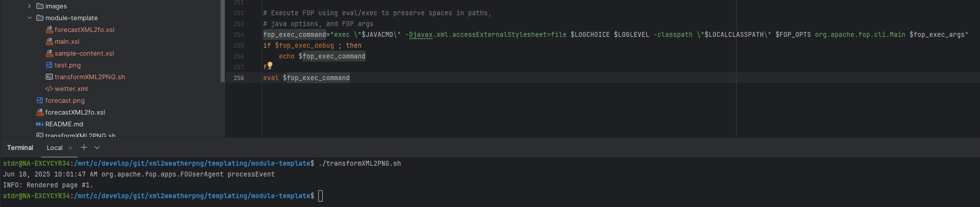Open forecastXML2fo.xsl in module-template
The width and height of the screenshot is (980, 207).
(x=84, y=30)
